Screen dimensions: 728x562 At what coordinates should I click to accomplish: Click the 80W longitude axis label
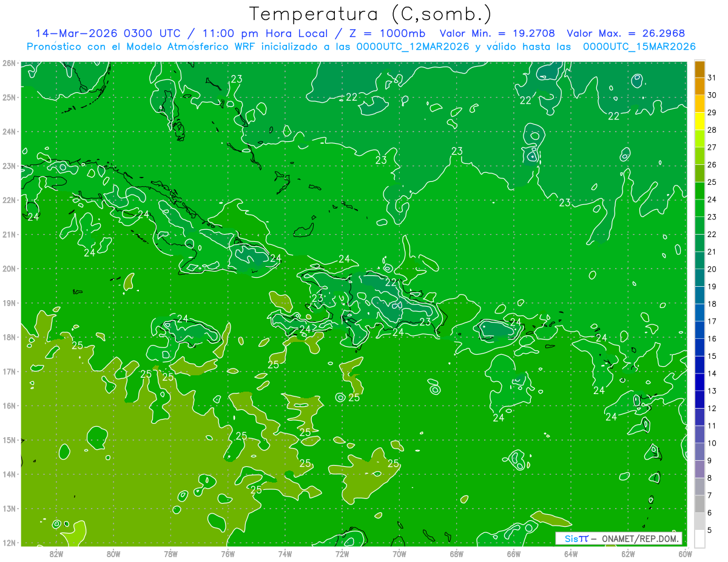(113, 554)
